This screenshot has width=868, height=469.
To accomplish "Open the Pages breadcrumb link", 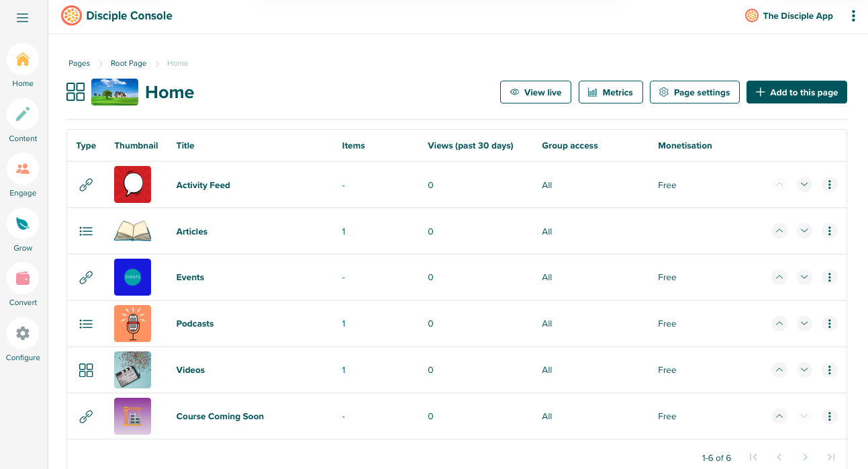I will 79,63.
